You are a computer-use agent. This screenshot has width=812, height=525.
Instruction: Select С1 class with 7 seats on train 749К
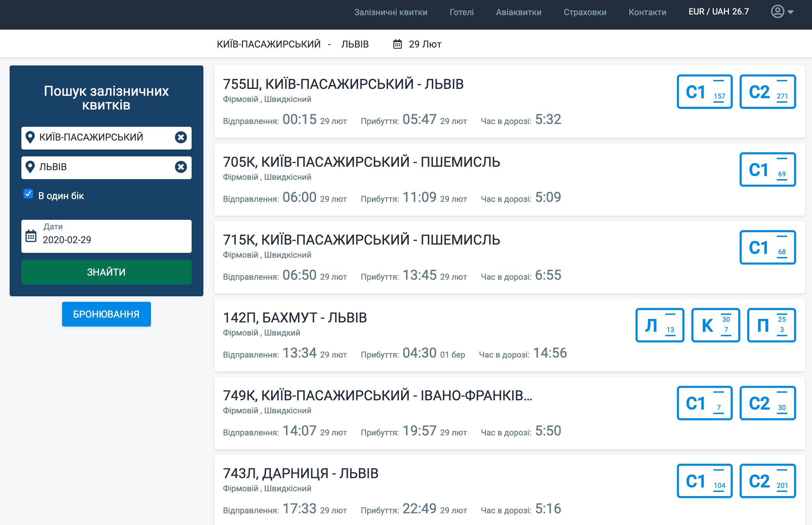pos(705,403)
